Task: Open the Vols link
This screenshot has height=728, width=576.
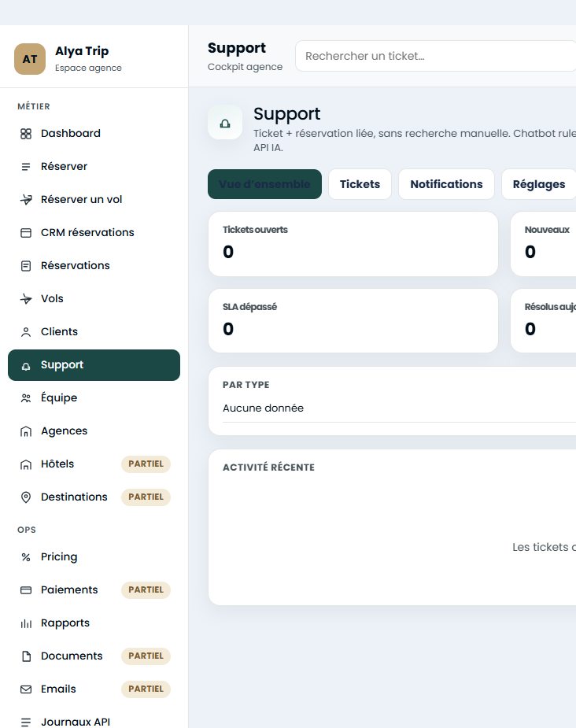Action: point(94,299)
